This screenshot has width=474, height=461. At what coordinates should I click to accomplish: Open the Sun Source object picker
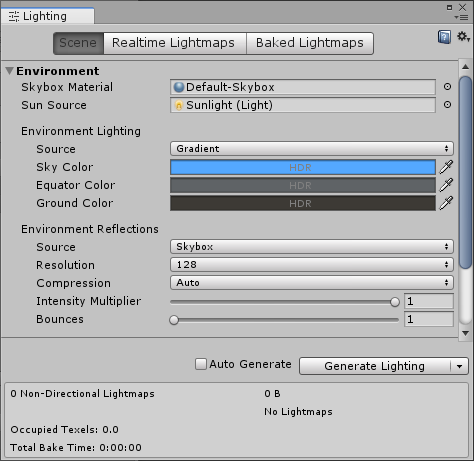(447, 105)
